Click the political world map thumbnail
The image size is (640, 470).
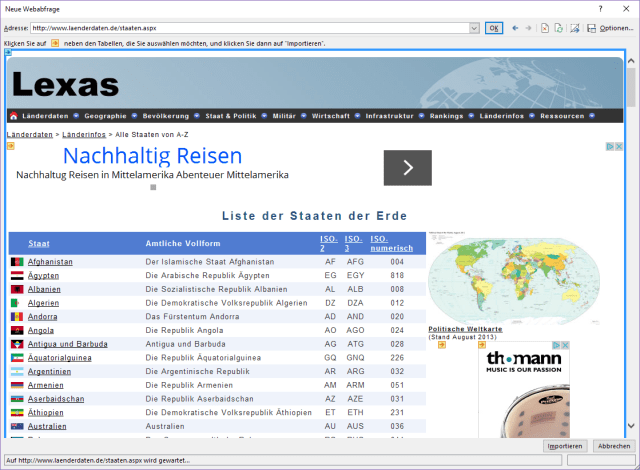[x=514, y=278]
